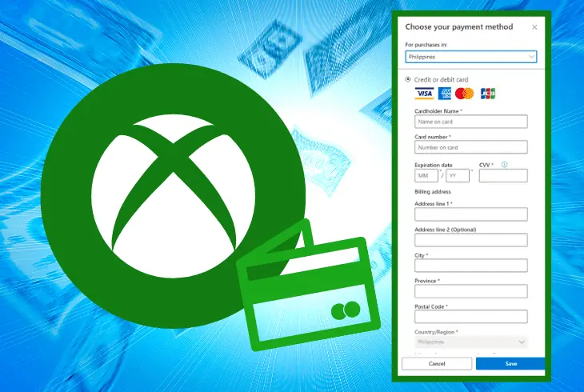Screen dimensions: 584x392
Task: Focus the Card number field
Action: click(x=470, y=147)
